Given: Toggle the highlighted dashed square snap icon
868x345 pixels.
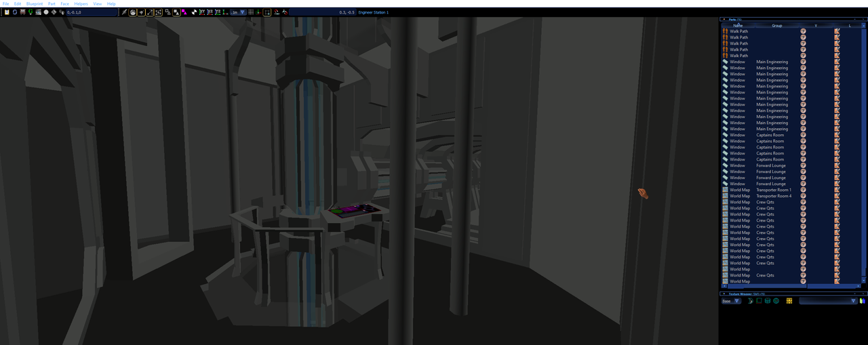Looking at the screenshot, I should coord(267,12).
